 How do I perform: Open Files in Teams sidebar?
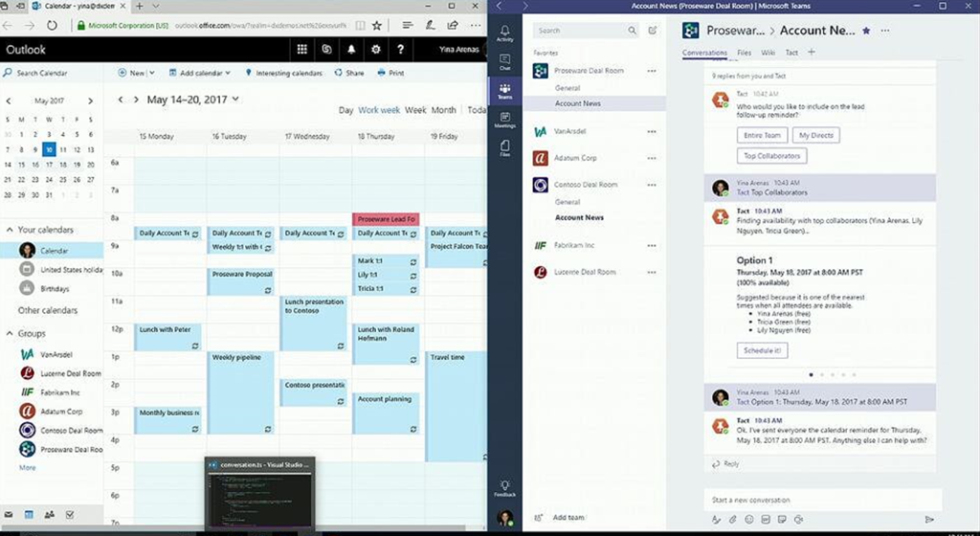tap(504, 148)
